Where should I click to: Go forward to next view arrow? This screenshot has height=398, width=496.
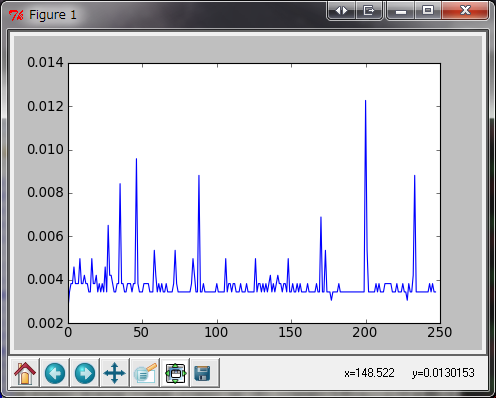[85, 373]
